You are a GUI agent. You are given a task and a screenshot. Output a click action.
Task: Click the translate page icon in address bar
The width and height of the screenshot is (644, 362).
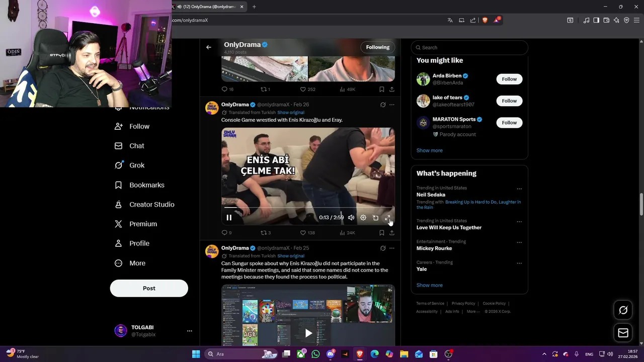pos(450,20)
